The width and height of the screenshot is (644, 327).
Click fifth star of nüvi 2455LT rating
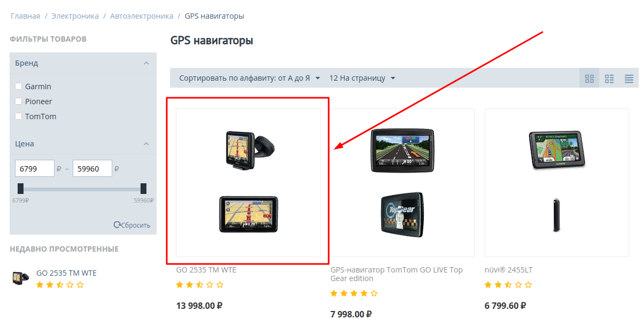click(528, 285)
